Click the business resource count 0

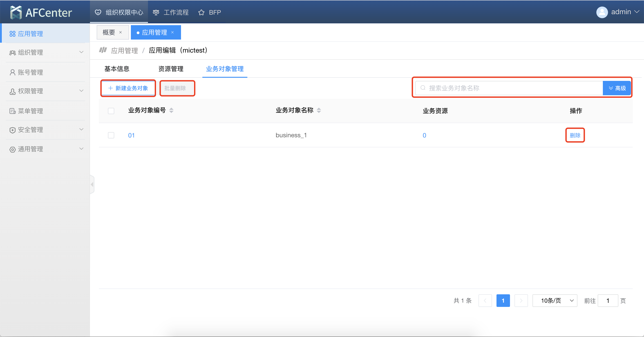pyautogui.click(x=424, y=135)
